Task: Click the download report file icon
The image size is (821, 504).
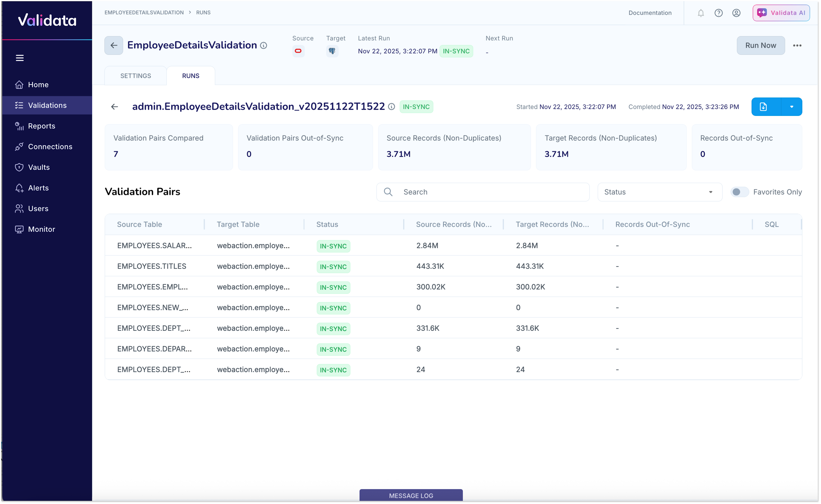Action: [763, 107]
